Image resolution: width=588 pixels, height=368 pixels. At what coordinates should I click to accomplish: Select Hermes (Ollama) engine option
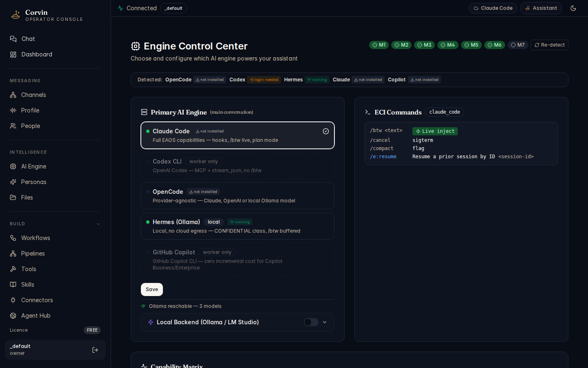238,226
